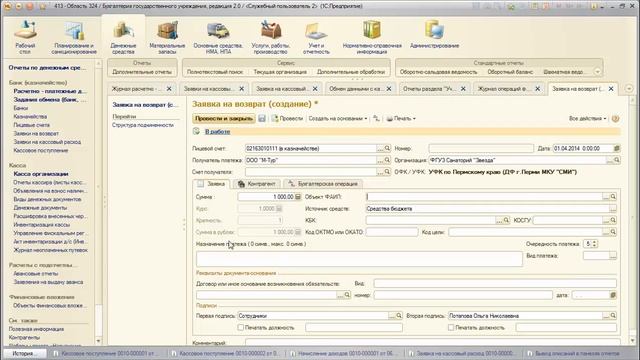Open calculator icon in Сумма field
The width and height of the screenshot is (640, 360).
(298, 197)
